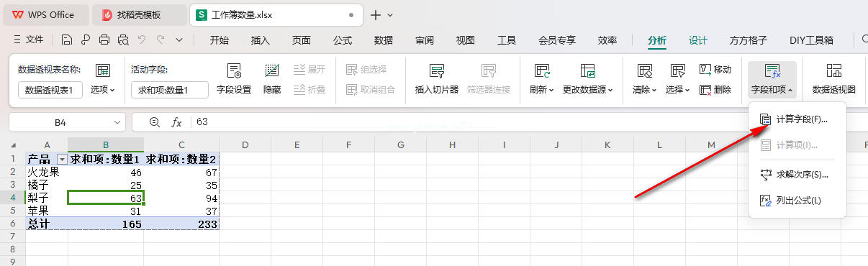Open the 产品 filter dropdown in A1

(62, 159)
